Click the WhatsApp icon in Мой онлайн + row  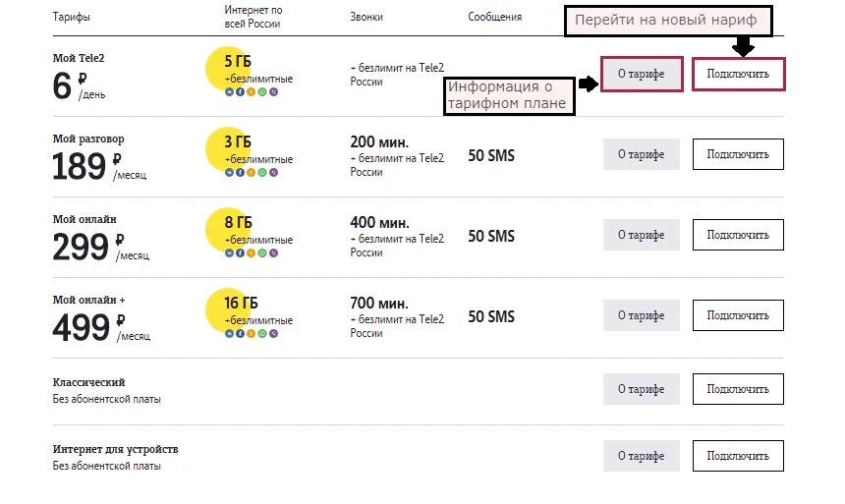[x=262, y=334]
